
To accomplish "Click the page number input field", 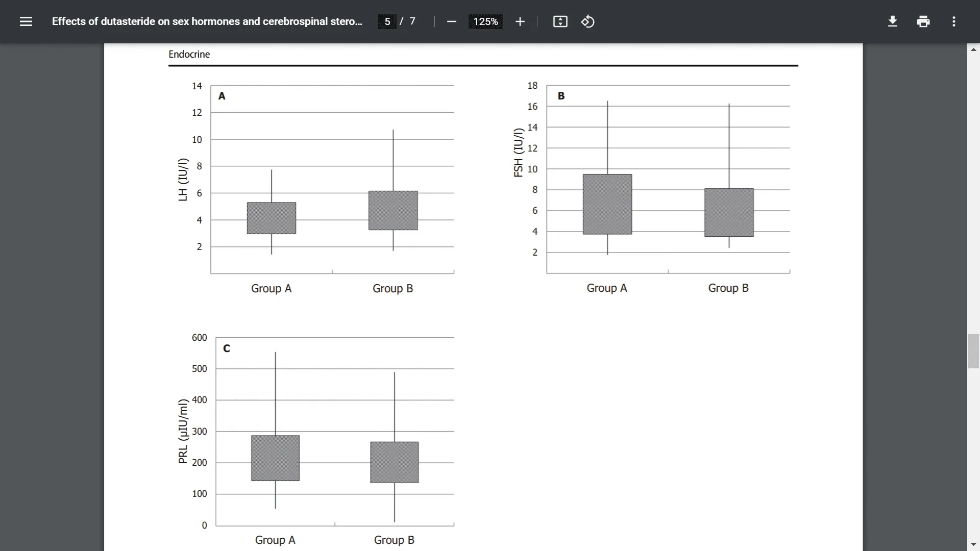I will (x=387, y=21).
